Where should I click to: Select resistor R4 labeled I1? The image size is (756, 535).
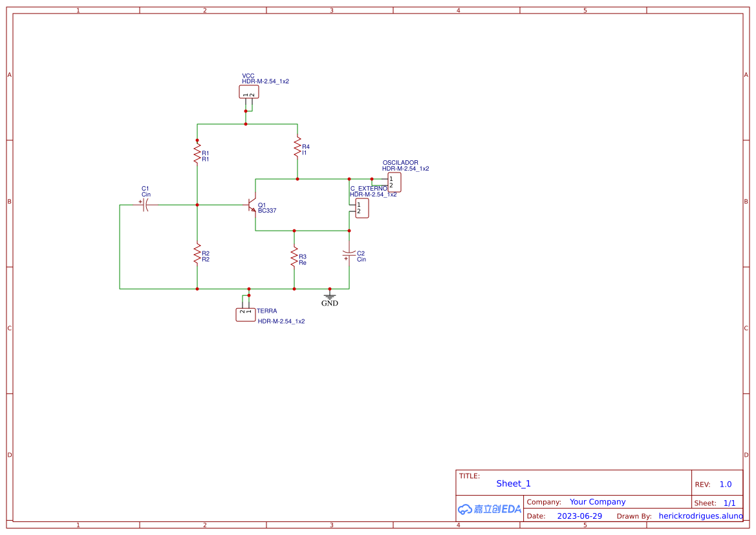pos(297,149)
